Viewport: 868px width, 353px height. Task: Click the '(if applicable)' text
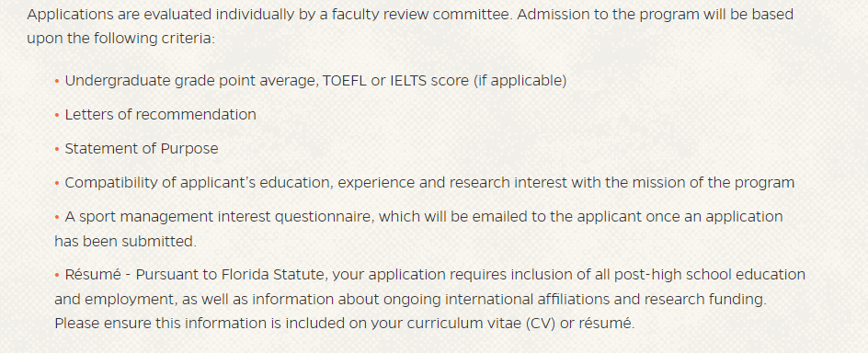tap(520, 81)
